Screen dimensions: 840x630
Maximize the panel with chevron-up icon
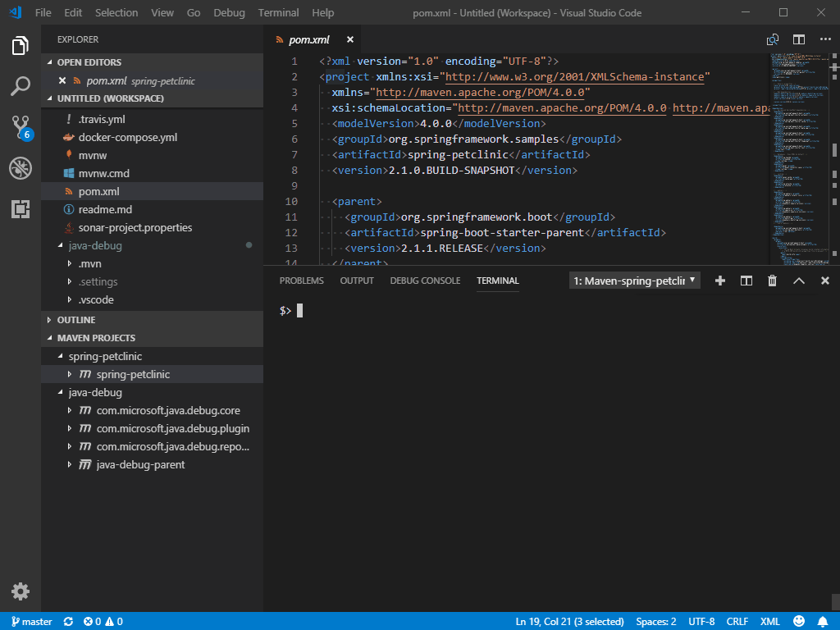[798, 280]
